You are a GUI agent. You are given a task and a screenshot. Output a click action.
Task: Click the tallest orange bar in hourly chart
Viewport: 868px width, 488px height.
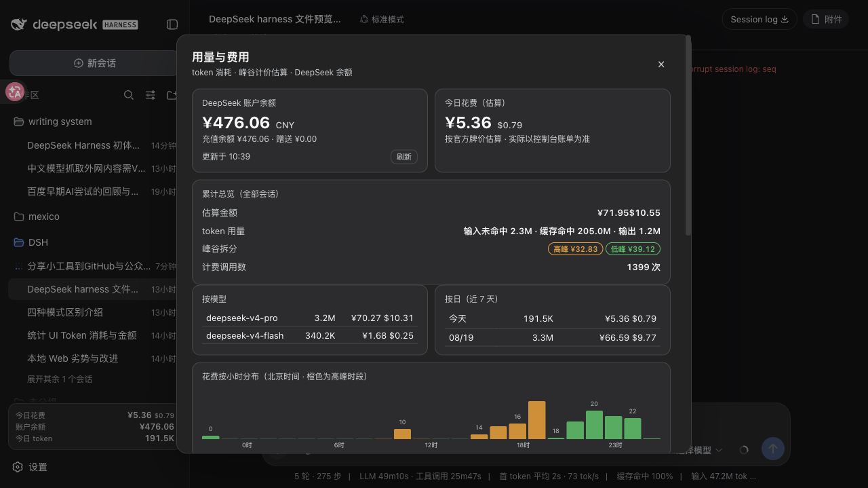(536, 420)
